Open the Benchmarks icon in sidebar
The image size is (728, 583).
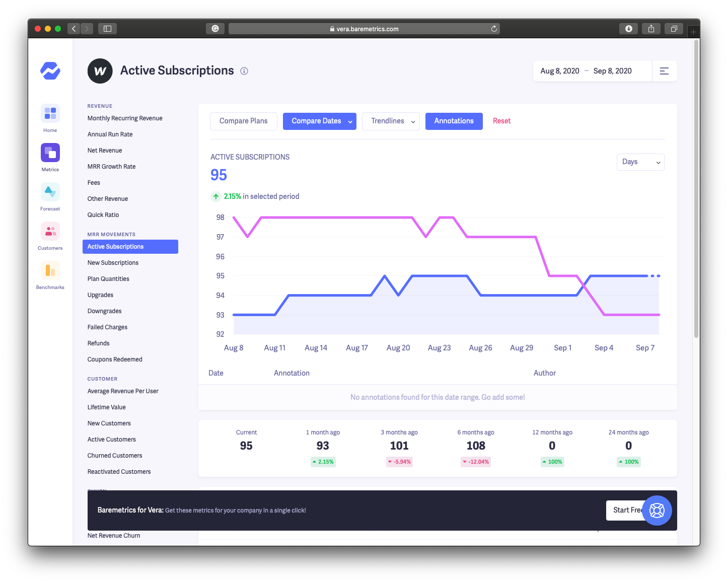click(50, 270)
